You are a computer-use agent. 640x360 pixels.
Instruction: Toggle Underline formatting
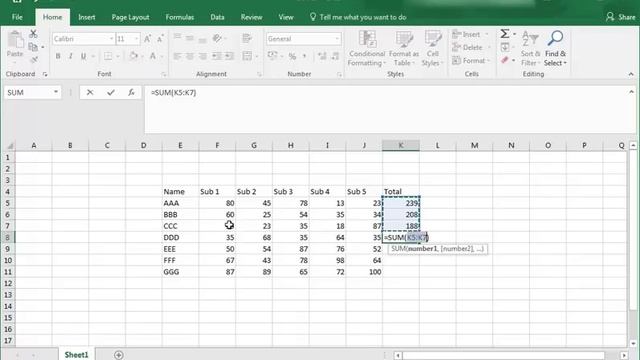point(83,56)
